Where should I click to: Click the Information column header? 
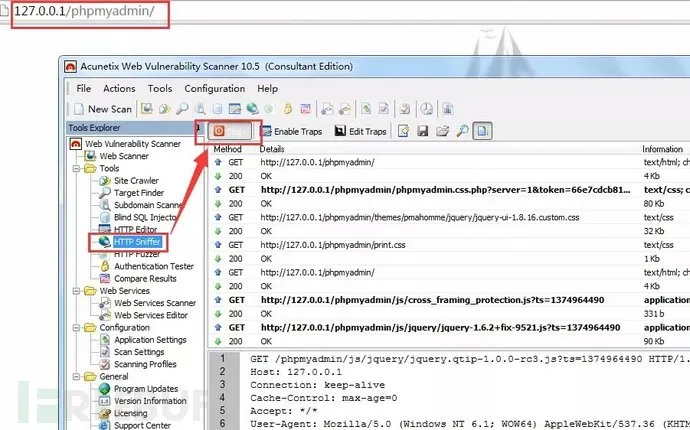[x=663, y=149]
